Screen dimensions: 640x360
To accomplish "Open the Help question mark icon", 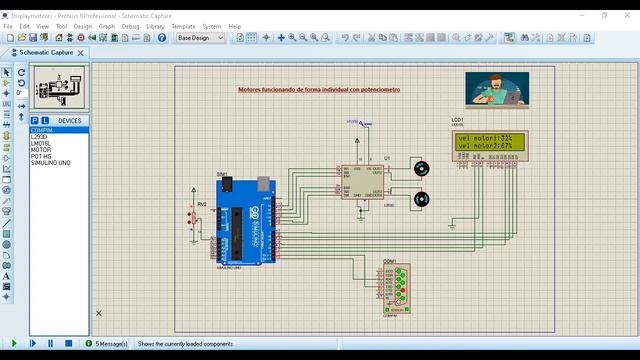I will pos(162,38).
